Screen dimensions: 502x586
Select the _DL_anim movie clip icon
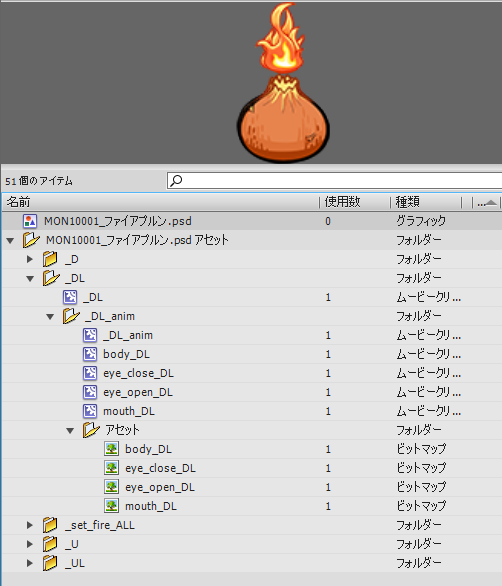click(90, 335)
